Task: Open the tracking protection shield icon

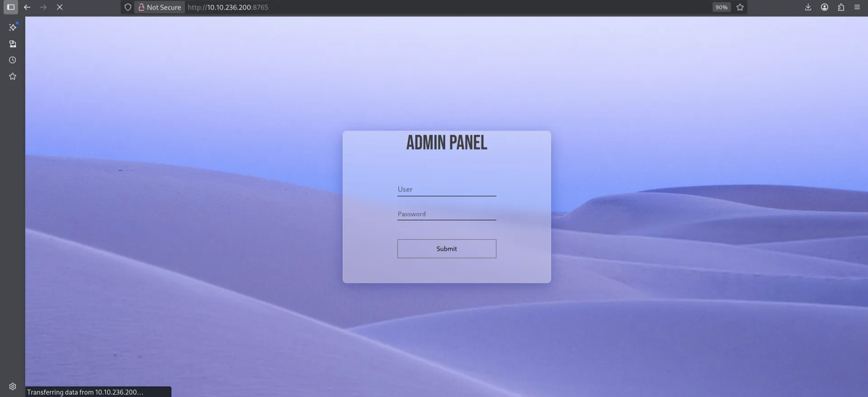Action: pyautogui.click(x=128, y=7)
